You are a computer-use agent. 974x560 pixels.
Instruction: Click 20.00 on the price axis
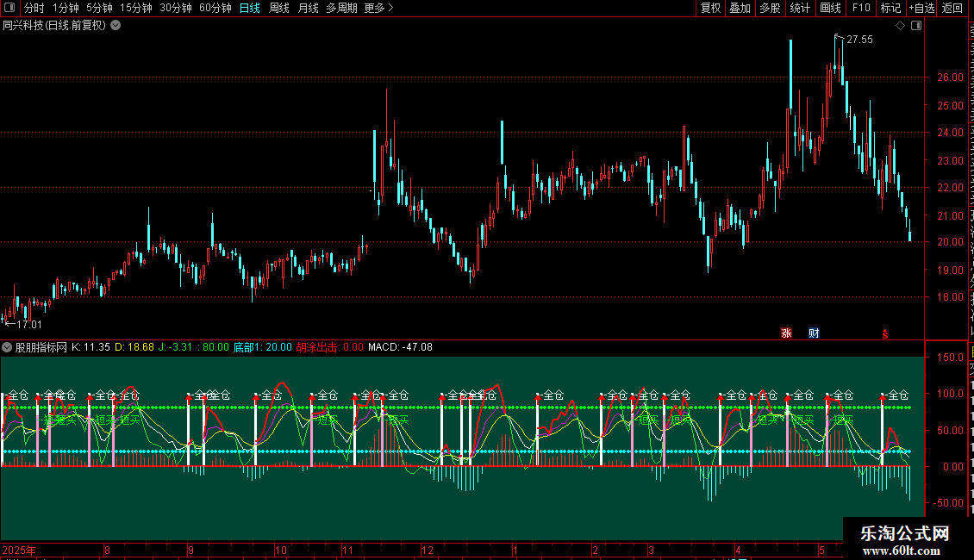pos(951,242)
